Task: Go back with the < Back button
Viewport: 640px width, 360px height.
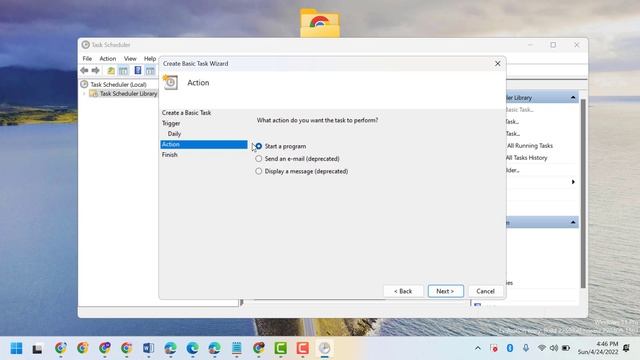Action: 403,291
